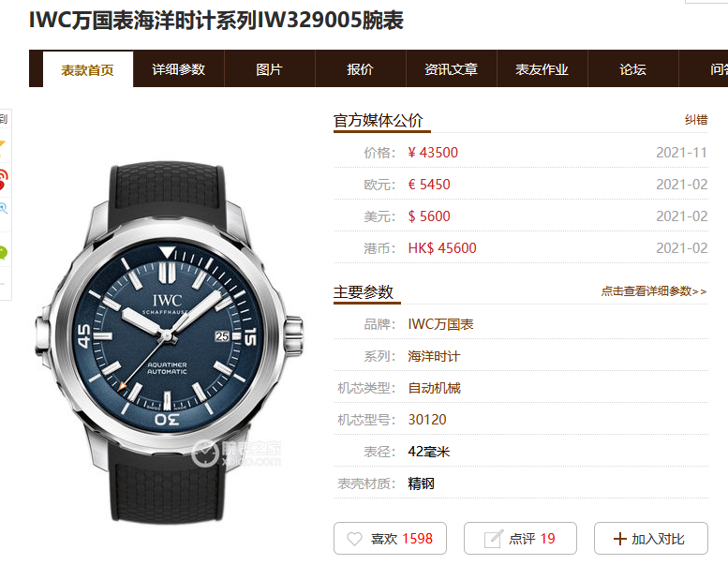Click the star favorite sidebar icon

click(x=2, y=145)
